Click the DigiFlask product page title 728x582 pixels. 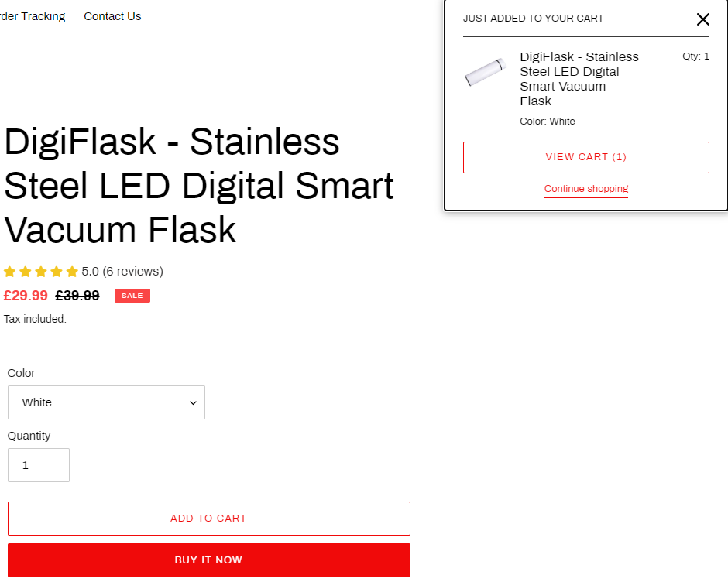tap(199, 186)
